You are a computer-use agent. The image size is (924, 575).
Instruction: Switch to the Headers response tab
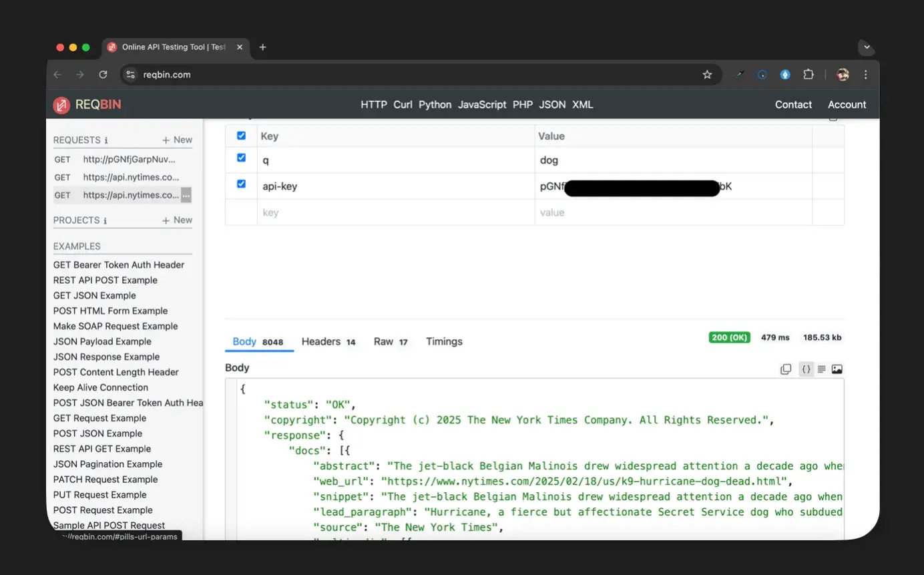point(328,342)
